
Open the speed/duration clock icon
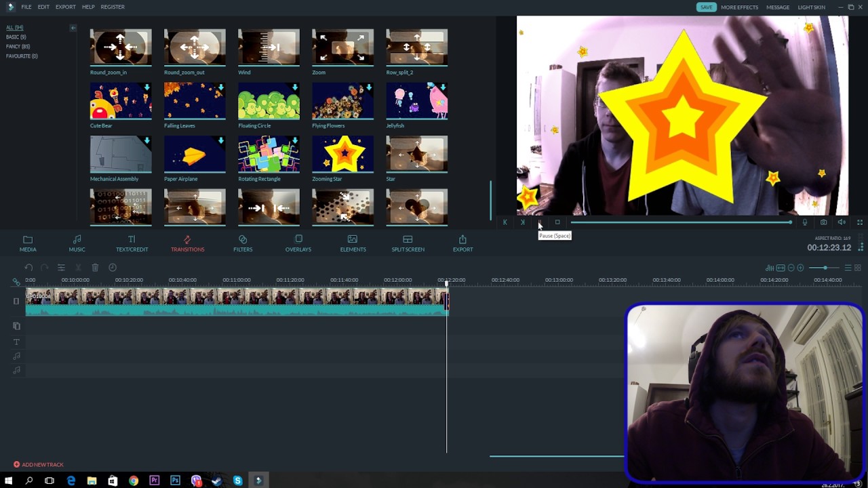pyautogui.click(x=113, y=268)
